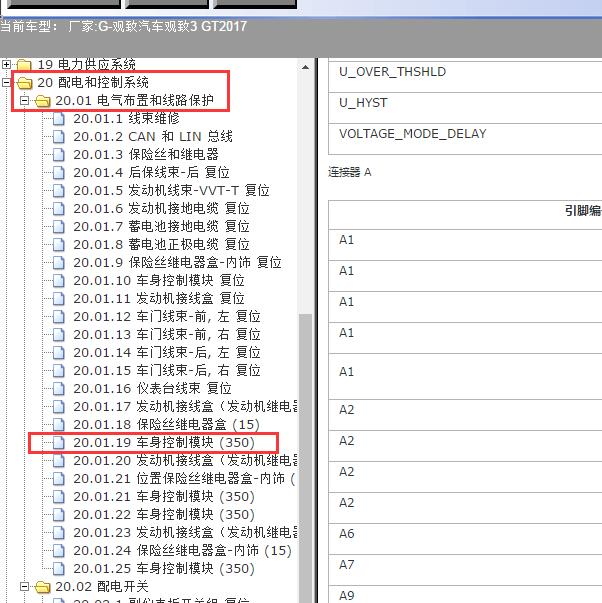Click document icon beside 20.01.9 保险丝继电器盒
This screenshot has width=602, height=603.
pos(58,263)
